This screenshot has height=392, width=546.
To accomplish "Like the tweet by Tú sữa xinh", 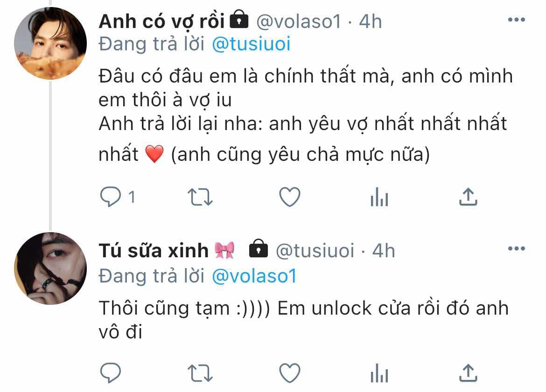I will [290, 373].
